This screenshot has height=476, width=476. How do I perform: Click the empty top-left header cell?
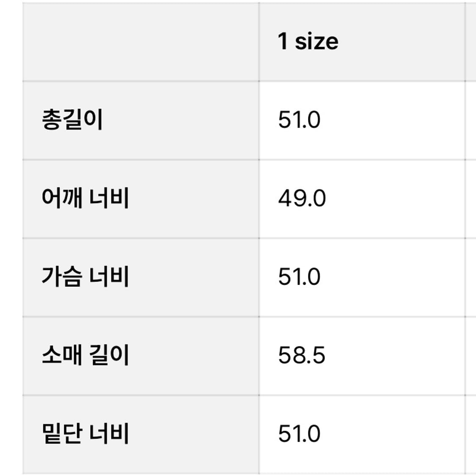coord(140,41)
